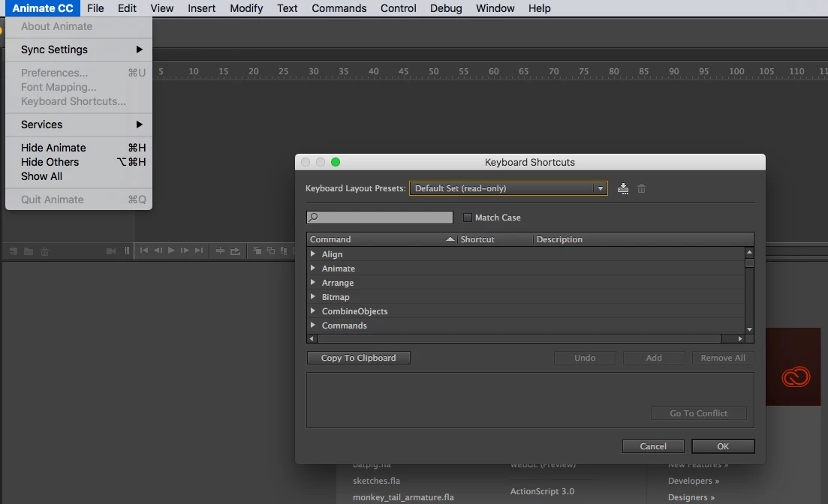
Task: Sort the list by Command column header
Action: (x=382, y=239)
